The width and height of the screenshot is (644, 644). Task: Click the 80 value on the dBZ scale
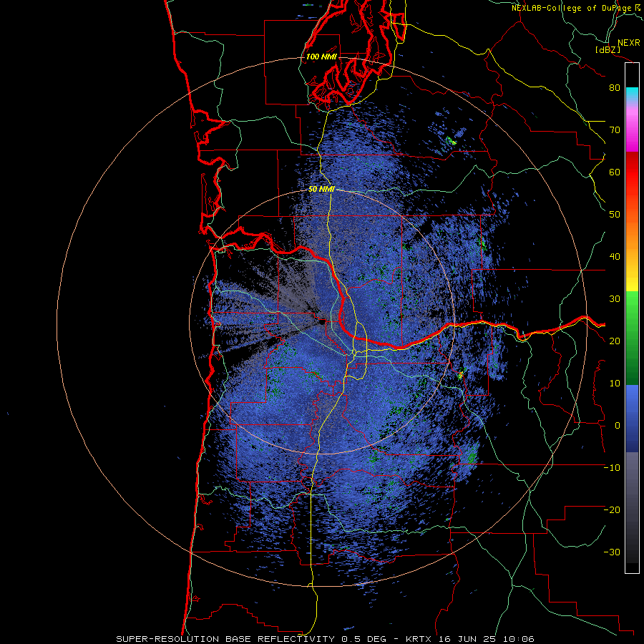[x=615, y=88]
